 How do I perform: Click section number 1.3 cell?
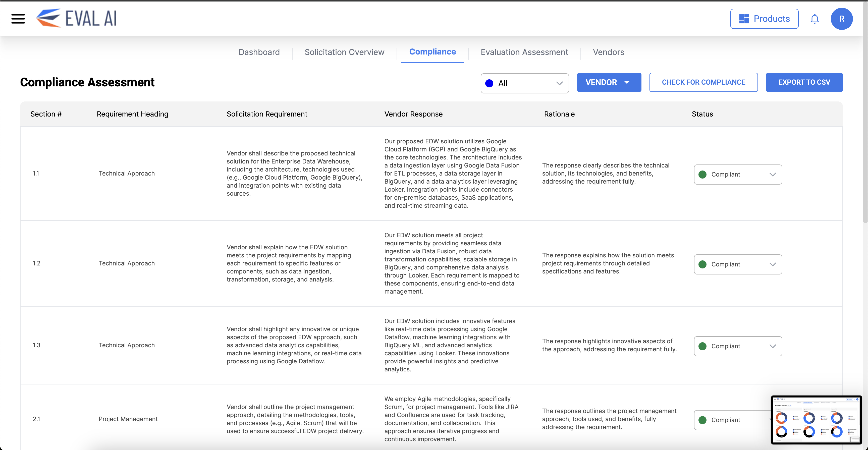click(36, 345)
